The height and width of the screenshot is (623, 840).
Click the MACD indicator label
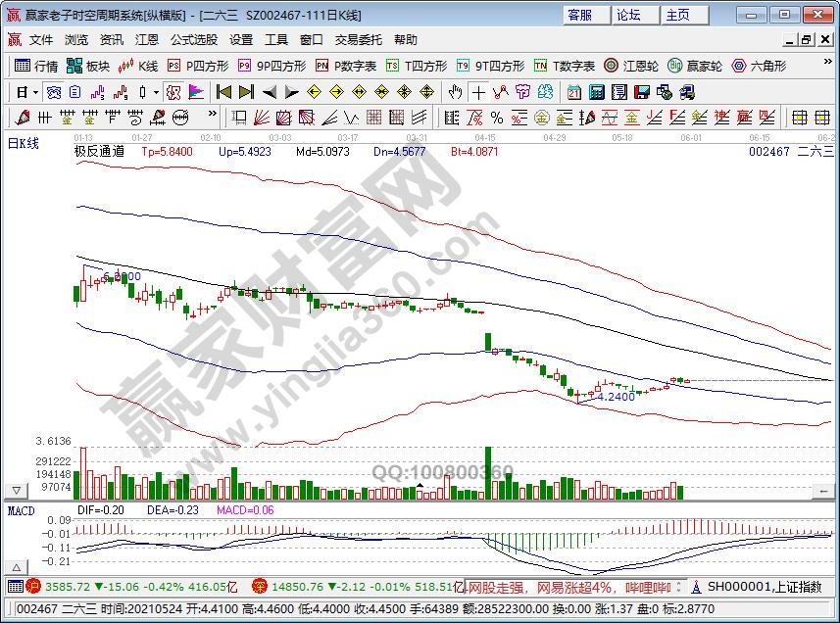22,510
